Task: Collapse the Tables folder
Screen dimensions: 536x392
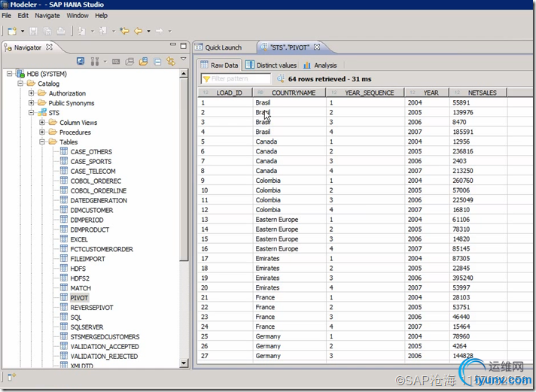Action: tap(41, 141)
